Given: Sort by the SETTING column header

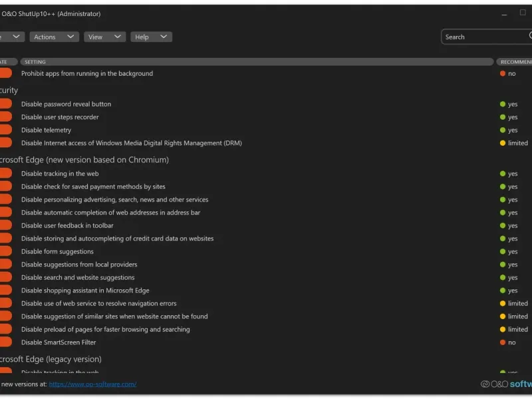Looking at the screenshot, I should (x=257, y=62).
